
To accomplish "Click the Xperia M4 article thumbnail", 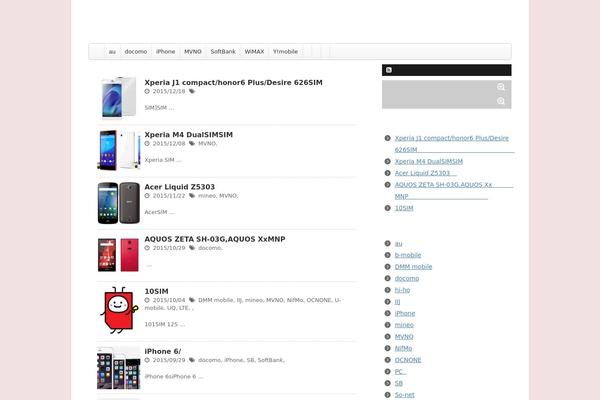I will coord(119,150).
